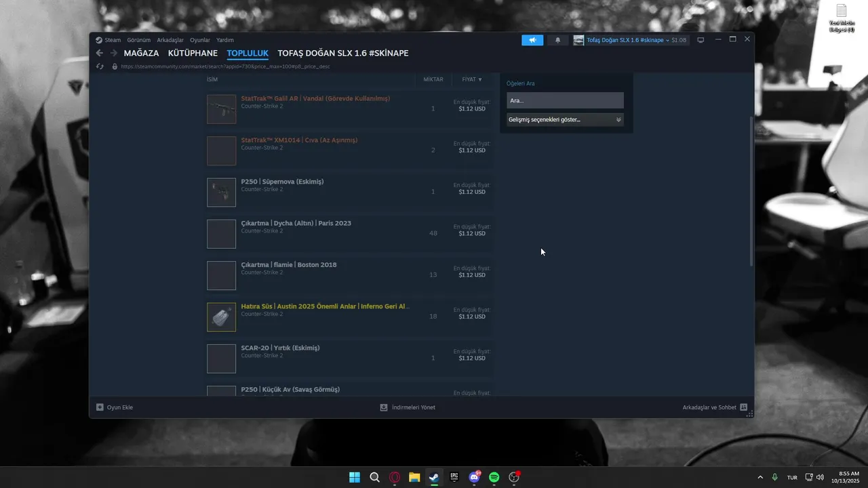Reload the page with the refresh icon
Viewport: 868px width, 488px height.
click(x=100, y=66)
